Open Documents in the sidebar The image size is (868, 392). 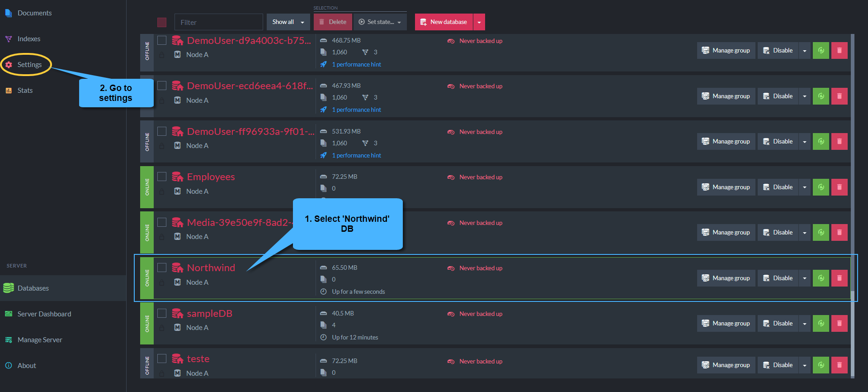(34, 13)
